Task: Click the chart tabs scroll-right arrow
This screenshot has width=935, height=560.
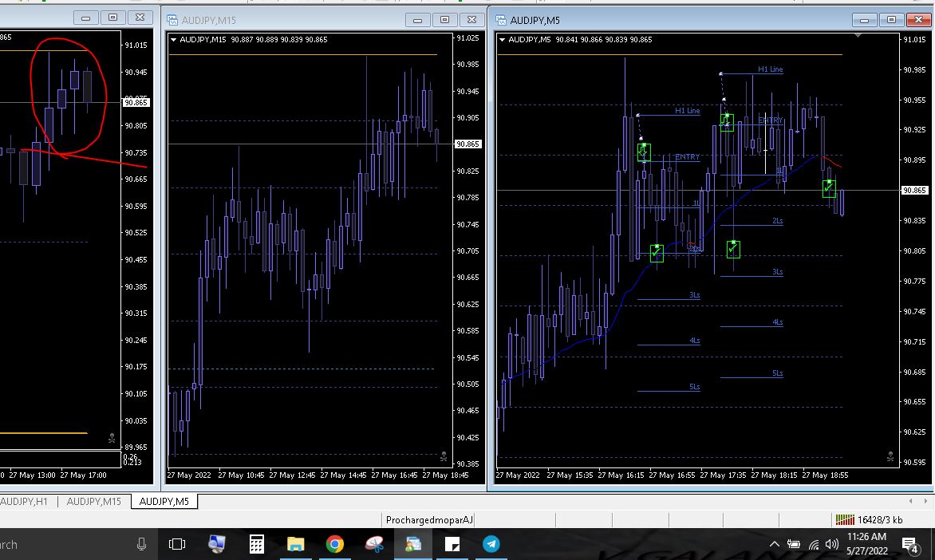Action: pos(925,501)
